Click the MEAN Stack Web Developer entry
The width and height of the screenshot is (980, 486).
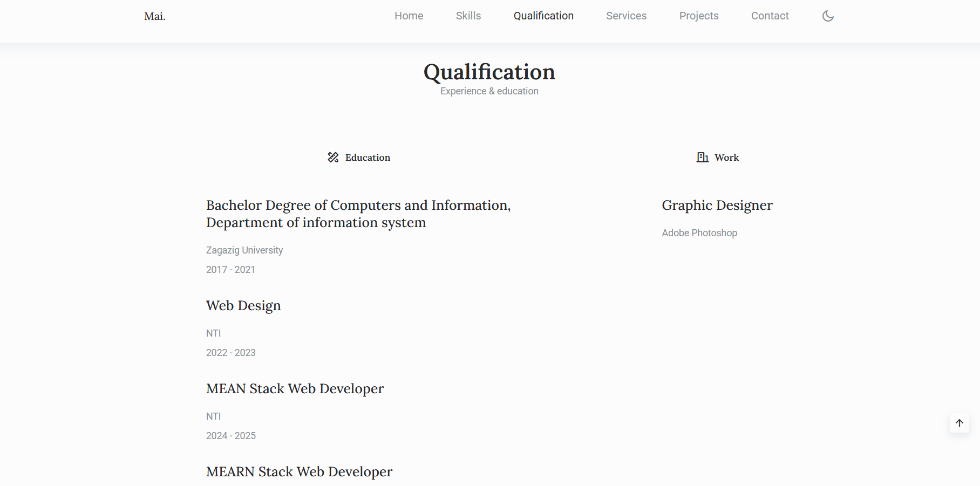[x=295, y=389]
